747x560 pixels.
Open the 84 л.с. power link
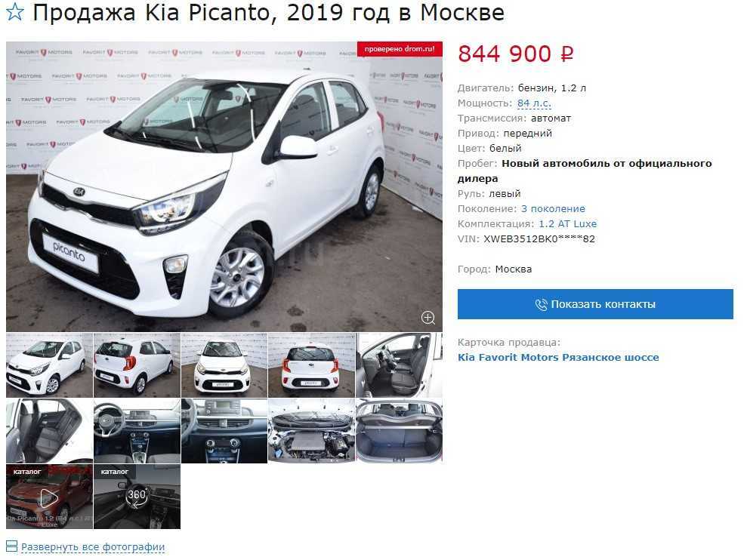coord(534,103)
